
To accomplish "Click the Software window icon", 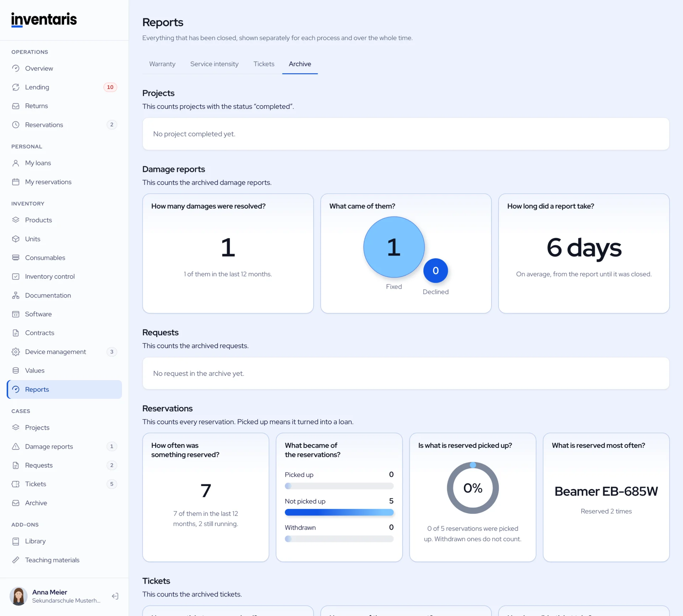I will tap(16, 314).
